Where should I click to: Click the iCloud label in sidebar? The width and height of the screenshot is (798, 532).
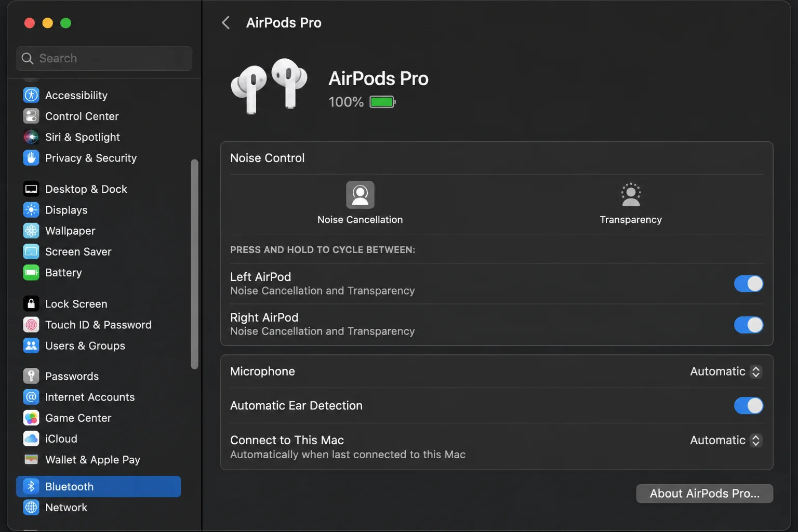click(x=61, y=438)
